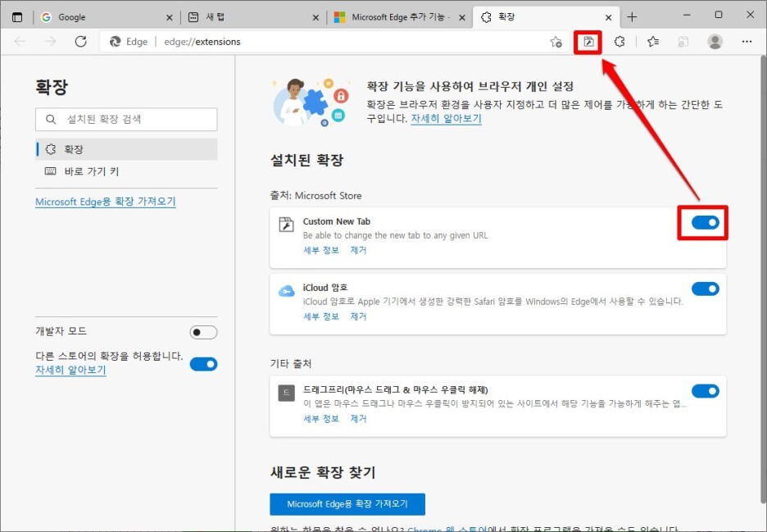Go forward to next page
This screenshot has width=767, height=532.
50,42
